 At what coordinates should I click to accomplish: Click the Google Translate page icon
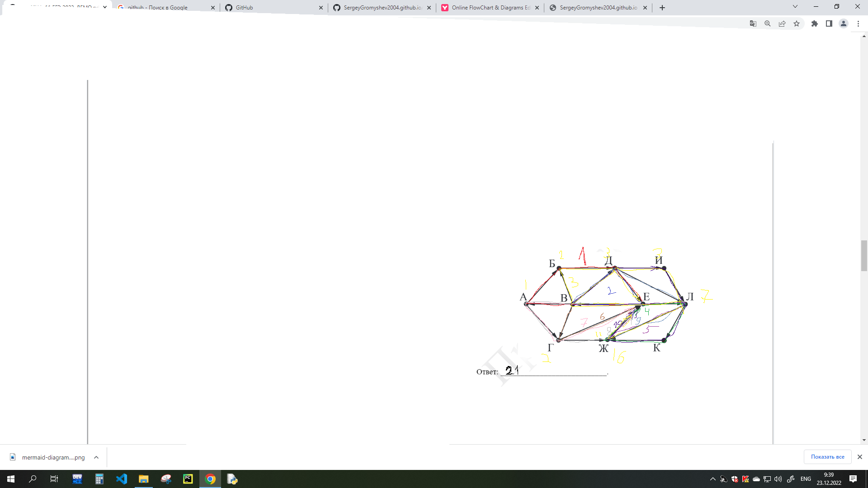[x=753, y=23]
